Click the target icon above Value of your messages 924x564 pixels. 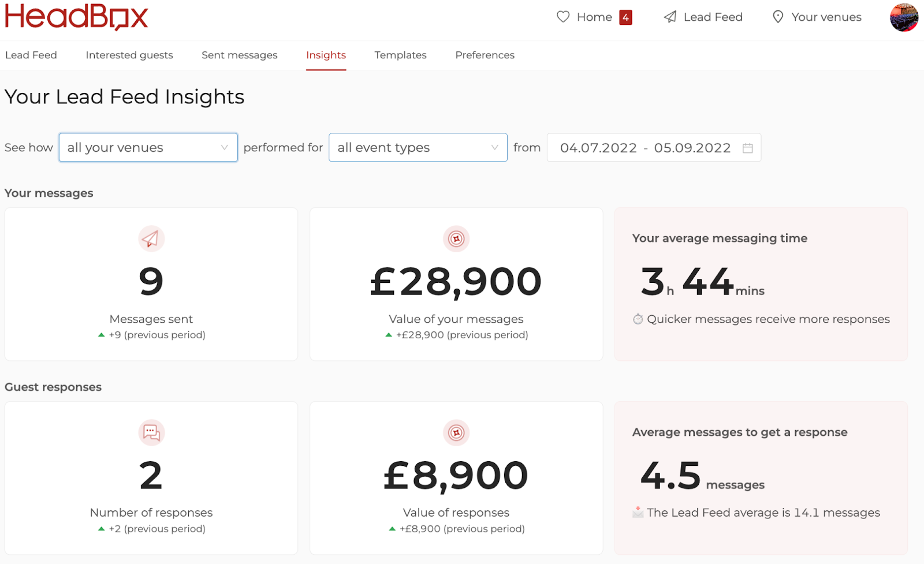pos(456,238)
